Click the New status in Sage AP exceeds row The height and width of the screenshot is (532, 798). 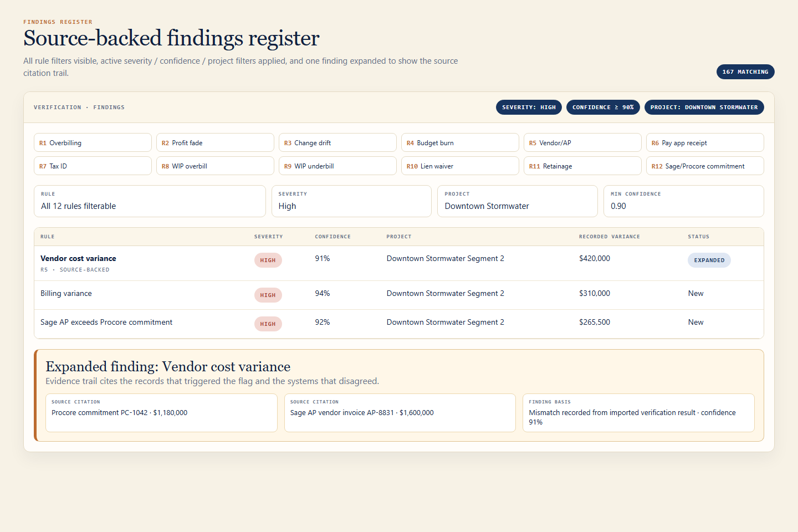[x=695, y=322]
